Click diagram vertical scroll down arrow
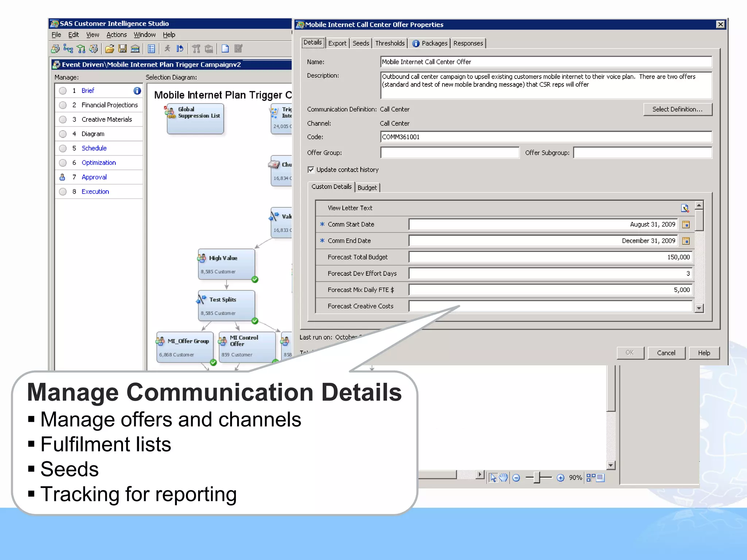Viewport: 747px width, 560px height. tap(611, 465)
